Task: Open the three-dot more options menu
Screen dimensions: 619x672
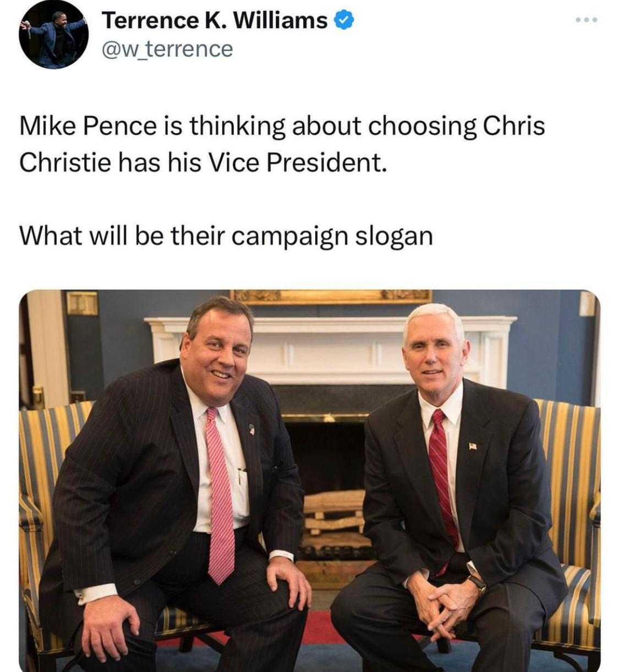Action: tap(587, 20)
